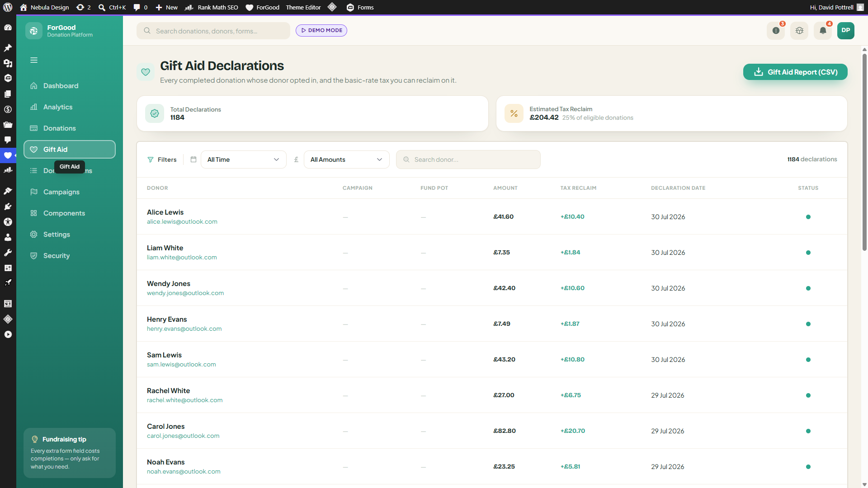This screenshot has width=868, height=488.
Task: Open Nebula Design site menu
Action: [x=44, y=7]
